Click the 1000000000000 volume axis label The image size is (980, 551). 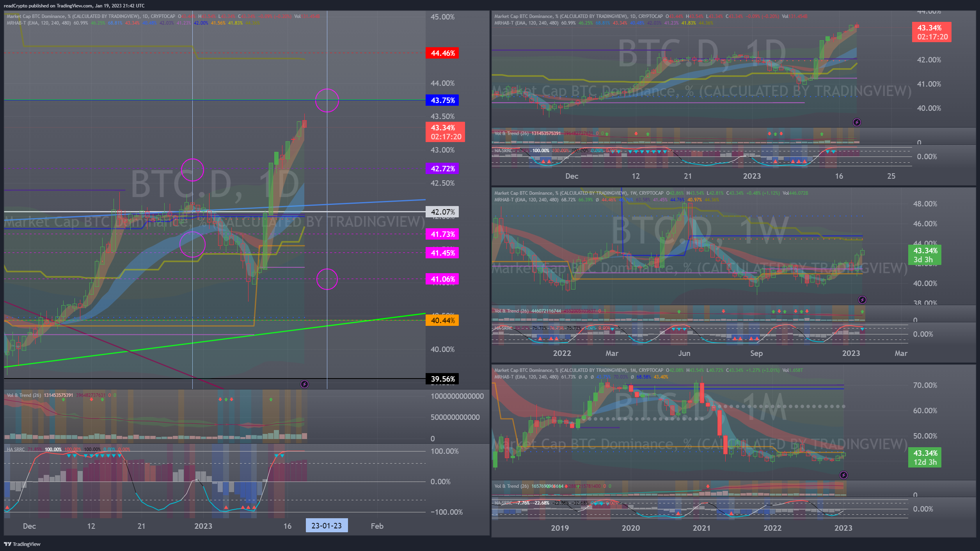point(457,396)
